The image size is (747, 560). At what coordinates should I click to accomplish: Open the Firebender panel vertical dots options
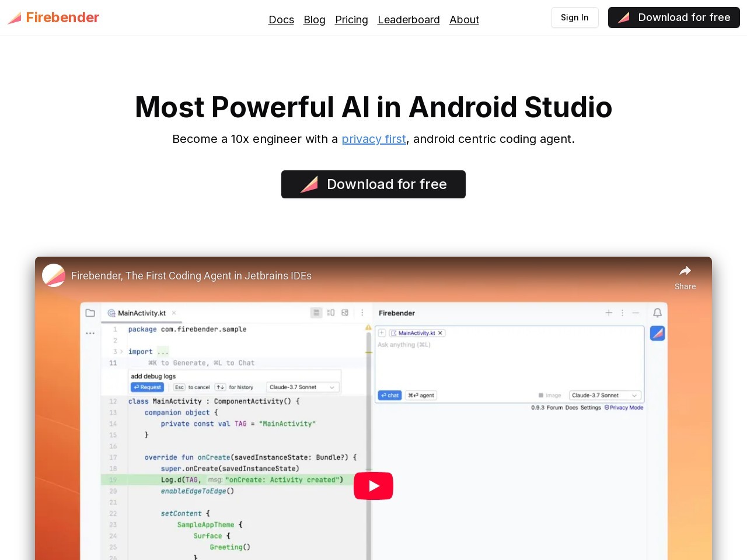pos(622,313)
